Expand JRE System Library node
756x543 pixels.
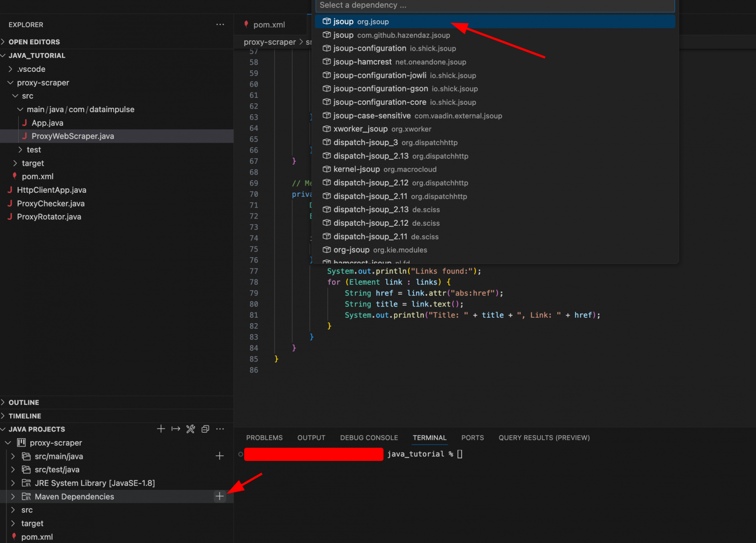(13, 483)
